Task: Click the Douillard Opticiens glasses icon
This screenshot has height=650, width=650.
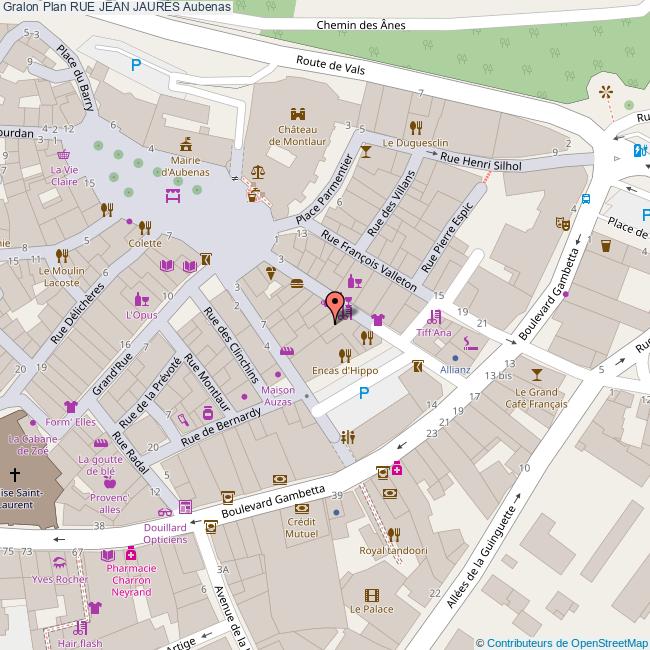Action: coord(164,512)
